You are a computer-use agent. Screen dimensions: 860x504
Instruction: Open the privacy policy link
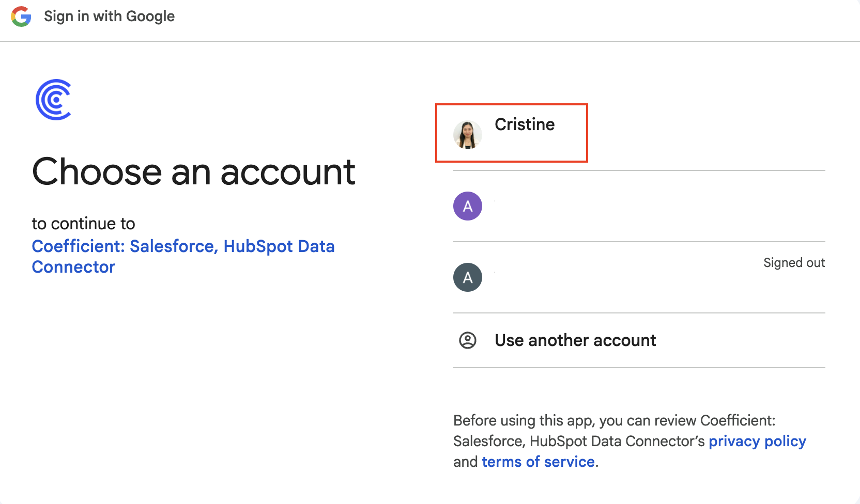click(757, 441)
